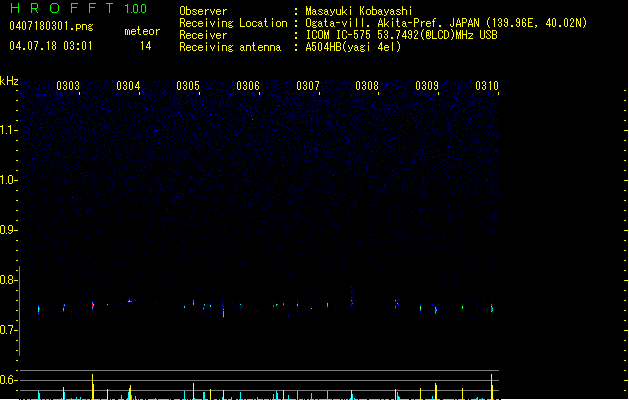
Task: Click the 1.1 kHz frequency label
Action: (x=8, y=130)
